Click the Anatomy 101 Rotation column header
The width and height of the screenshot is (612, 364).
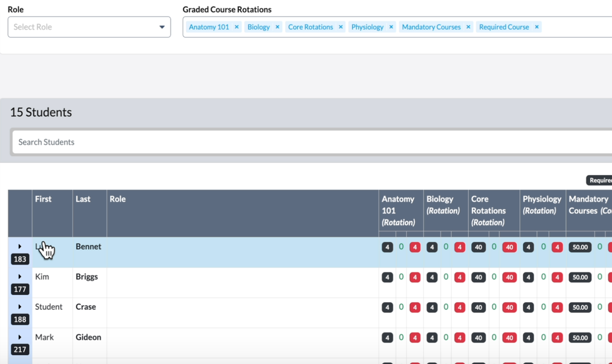398,210
